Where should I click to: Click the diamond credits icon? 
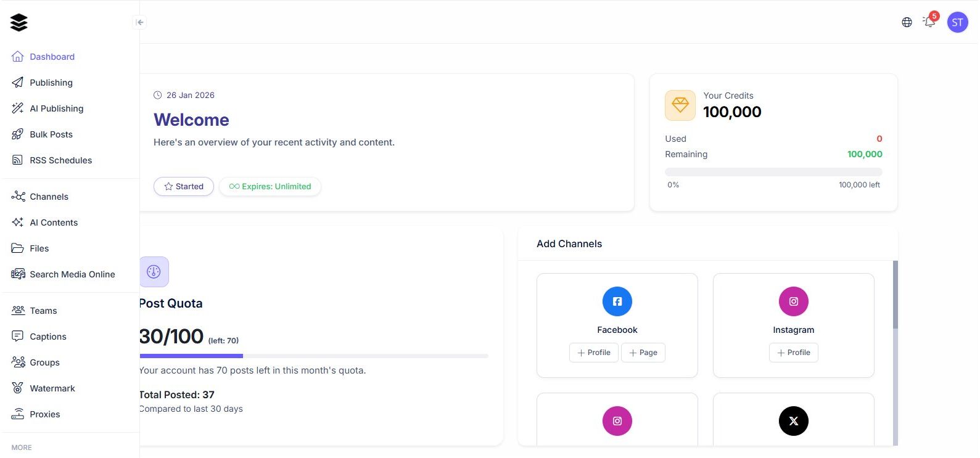point(680,105)
